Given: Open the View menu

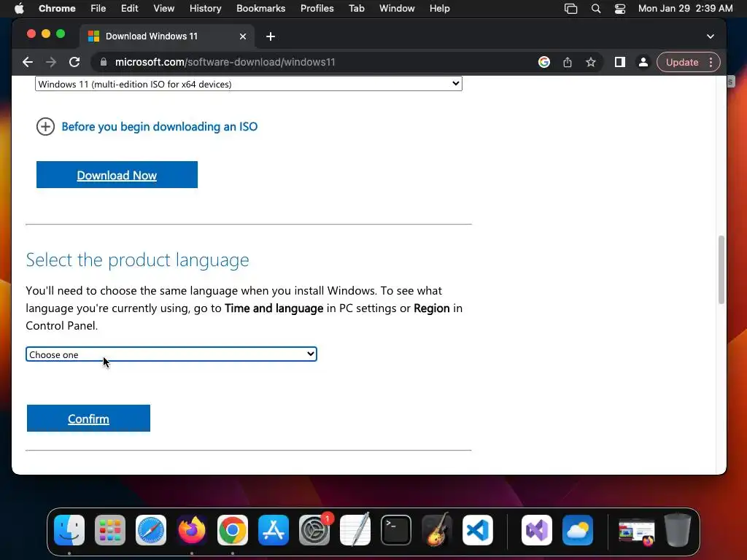Looking at the screenshot, I should [164, 9].
